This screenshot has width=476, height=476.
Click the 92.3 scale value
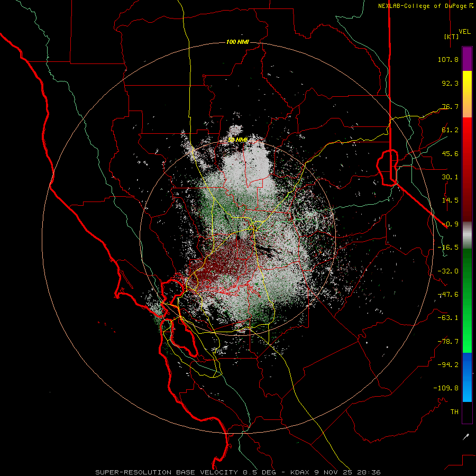coord(450,83)
